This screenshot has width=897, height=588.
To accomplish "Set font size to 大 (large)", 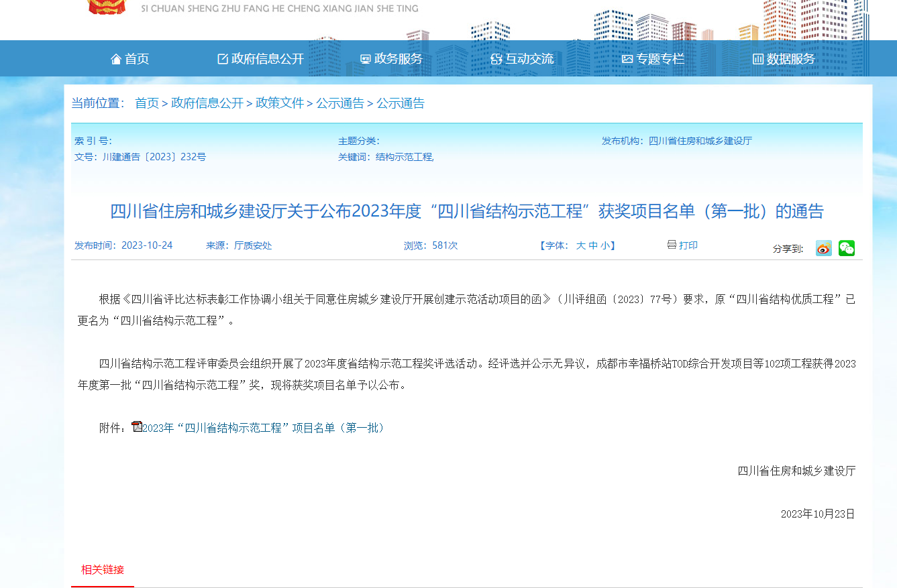I will (x=580, y=245).
